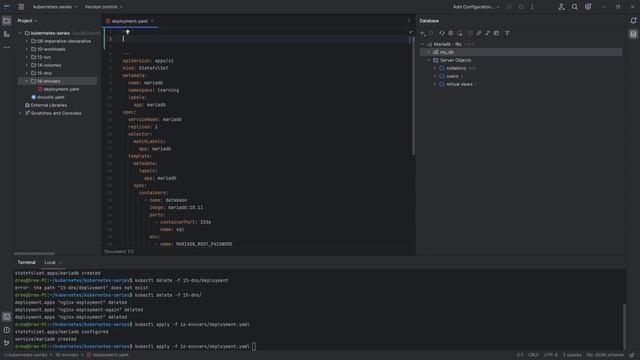Click the cursor position status indicator

[520, 355]
